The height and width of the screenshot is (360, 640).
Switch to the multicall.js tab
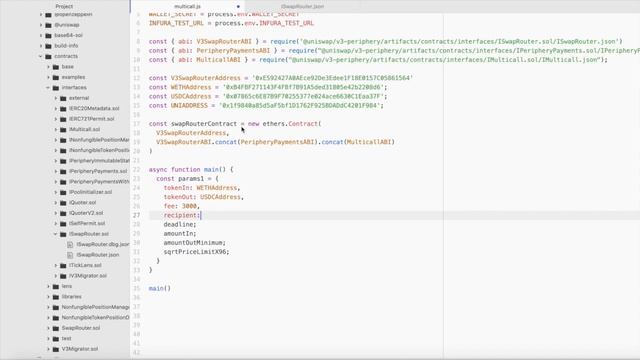click(187, 7)
